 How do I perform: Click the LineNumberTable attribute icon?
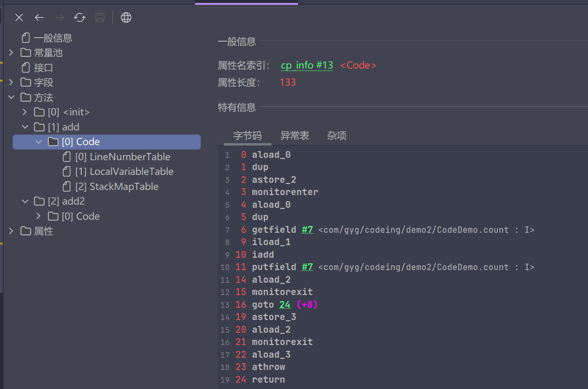(67, 157)
